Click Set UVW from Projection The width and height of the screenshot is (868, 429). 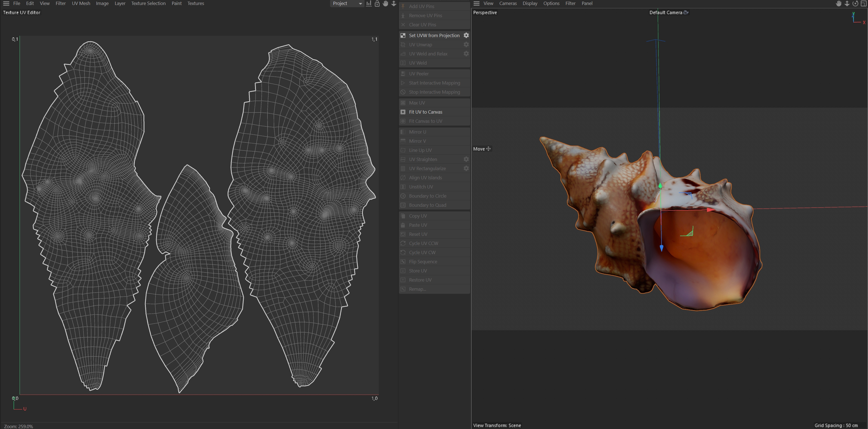434,35
